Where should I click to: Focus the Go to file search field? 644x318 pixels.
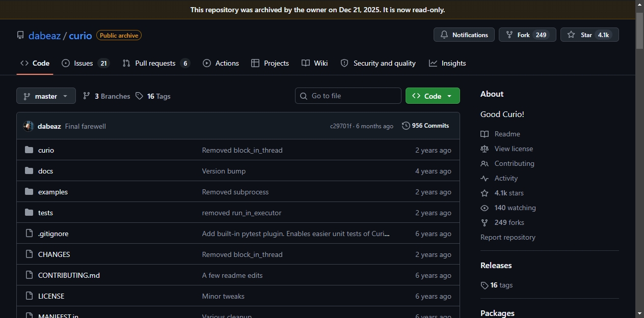pyautogui.click(x=348, y=96)
